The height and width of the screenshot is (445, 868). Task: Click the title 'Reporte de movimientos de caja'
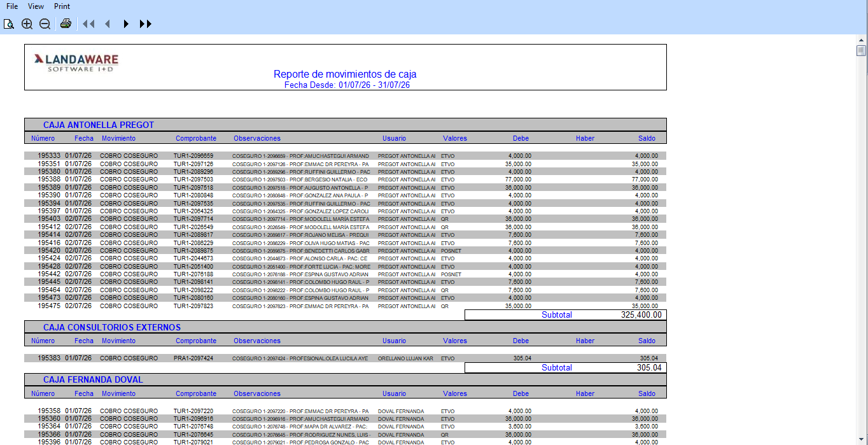345,74
